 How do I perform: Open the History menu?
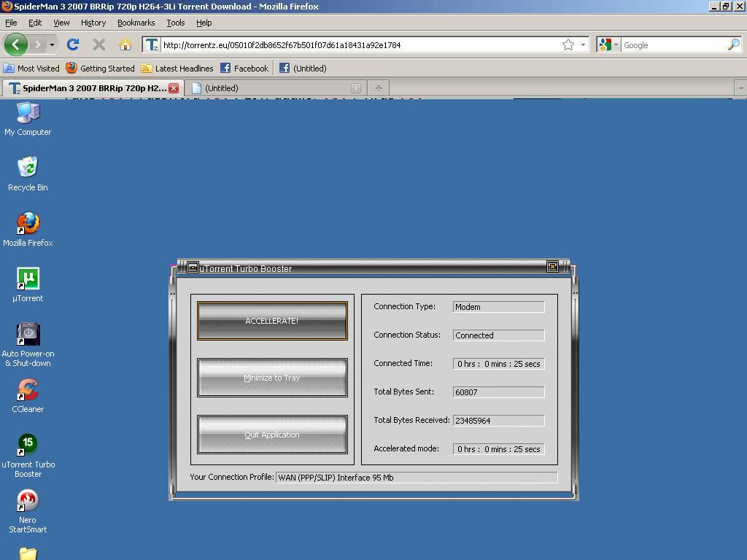tap(93, 23)
